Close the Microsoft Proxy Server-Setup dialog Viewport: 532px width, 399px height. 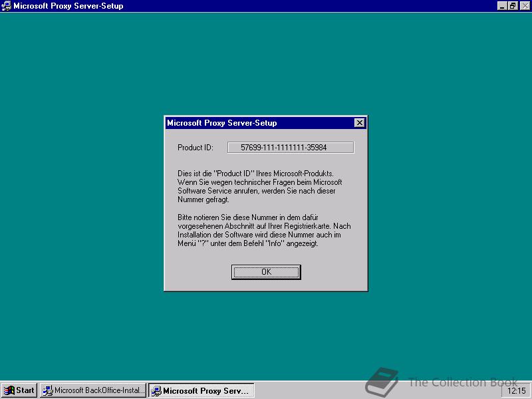coord(359,123)
